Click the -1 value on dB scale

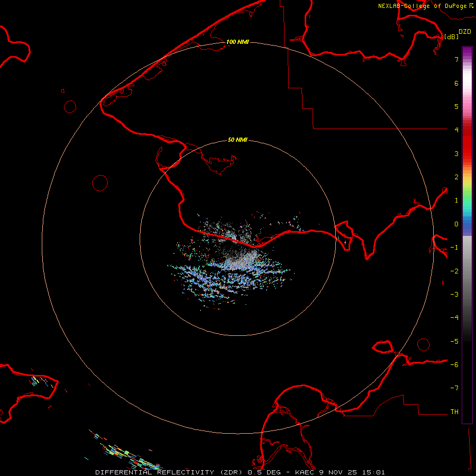click(x=454, y=248)
